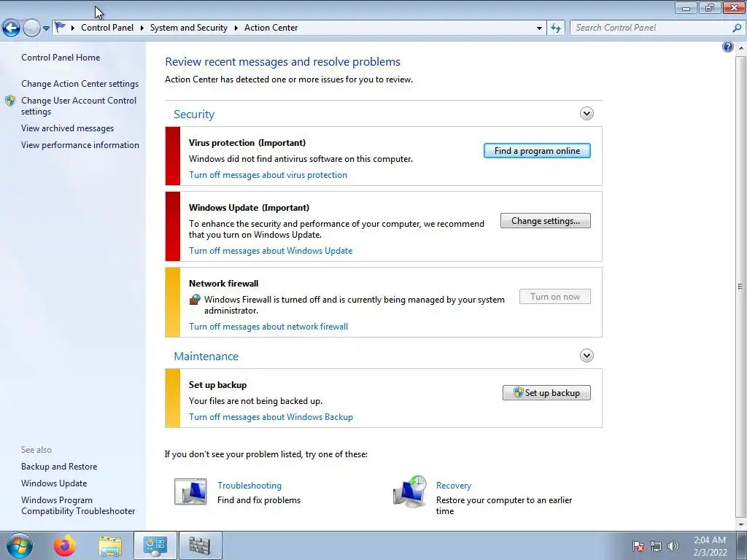Image resolution: width=747 pixels, height=560 pixels.
Task: Click the greyed-out Forward arrow button
Action: tap(31, 28)
